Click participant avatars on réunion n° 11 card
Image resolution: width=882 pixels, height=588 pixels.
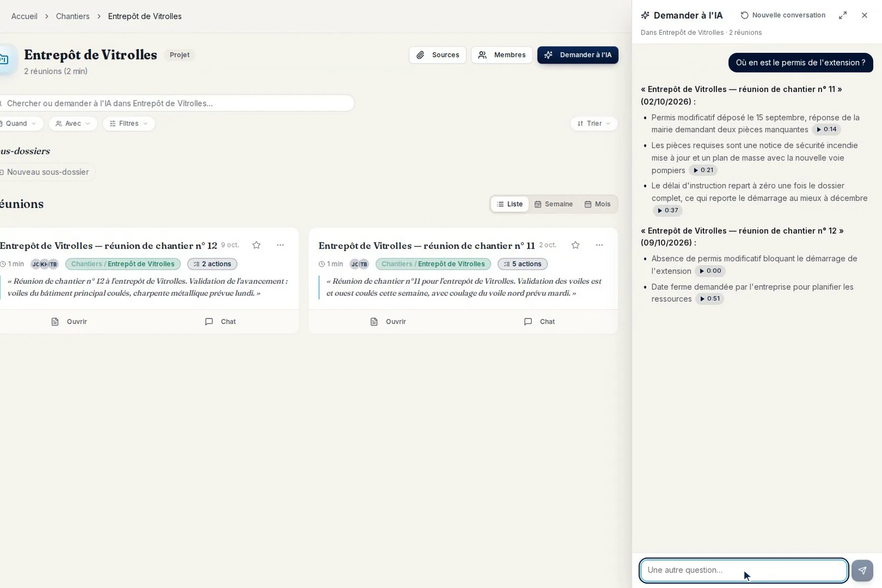pyautogui.click(x=359, y=264)
